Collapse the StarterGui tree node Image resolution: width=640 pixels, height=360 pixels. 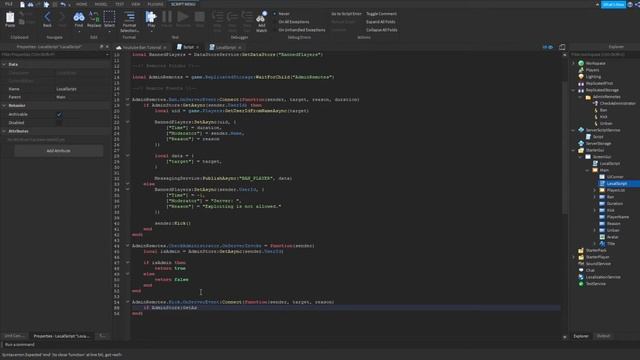[573, 150]
